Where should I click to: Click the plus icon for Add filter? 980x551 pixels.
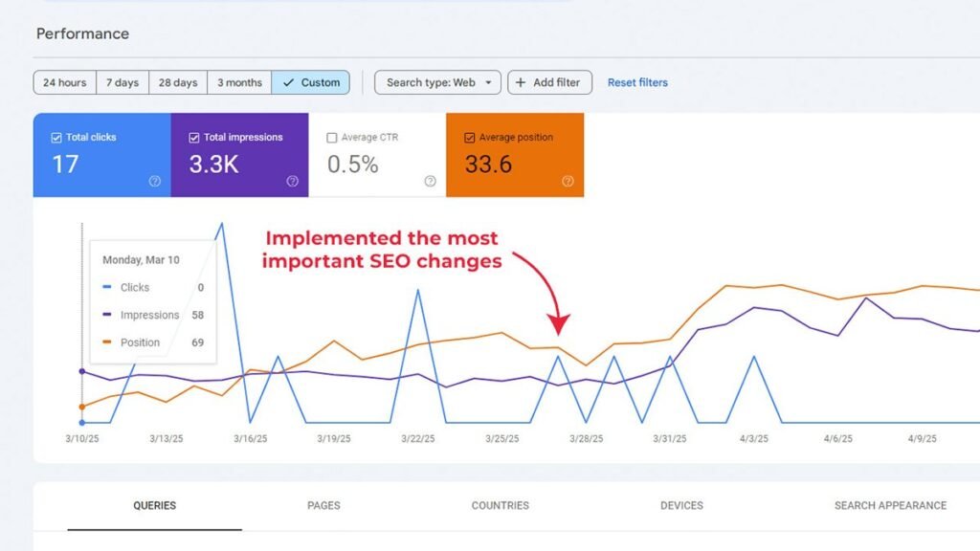point(521,82)
